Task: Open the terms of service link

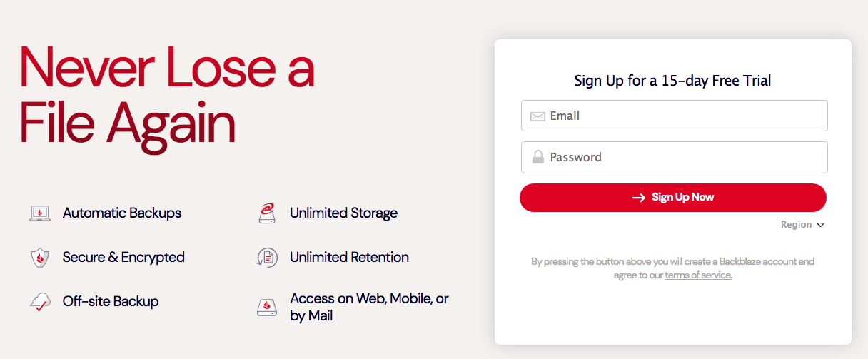Action: (698, 275)
